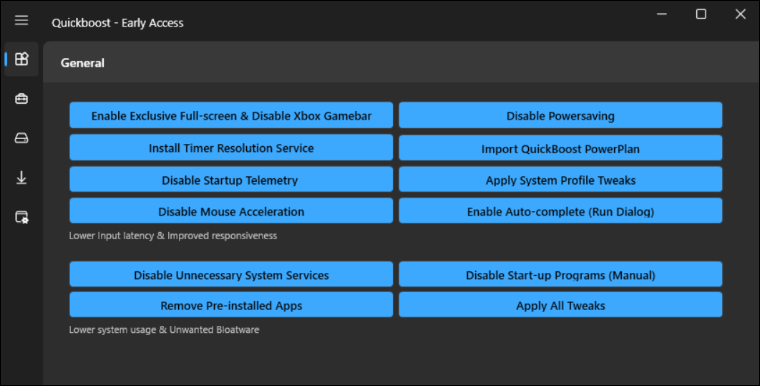Click Disable Start-up Programs (Manual)
Viewport: 760px width, 386px height.
(x=560, y=274)
